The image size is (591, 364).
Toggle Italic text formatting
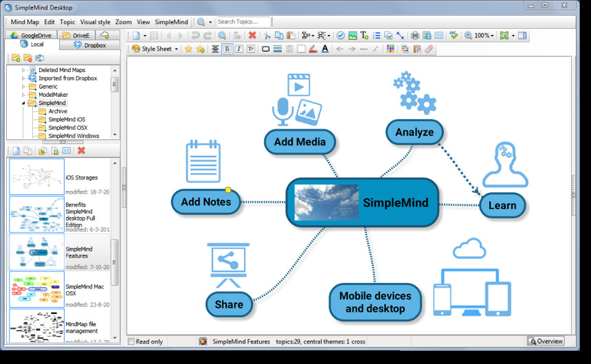click(x=239, y=49)
